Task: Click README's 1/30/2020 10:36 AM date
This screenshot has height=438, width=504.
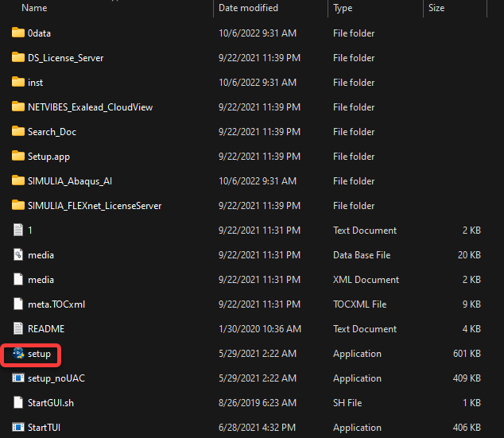Action: coord(260,329)
